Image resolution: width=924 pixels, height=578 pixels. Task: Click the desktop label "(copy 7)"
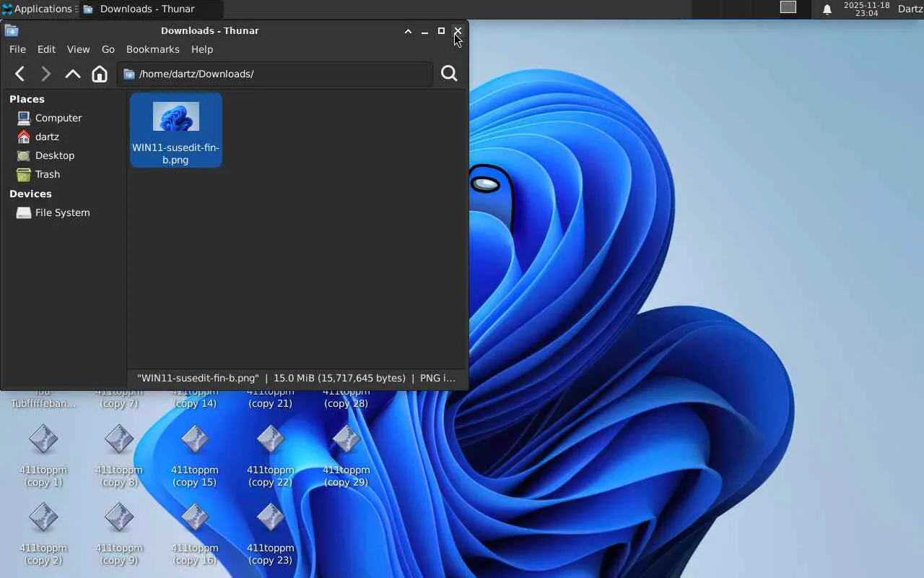(119, 403)
